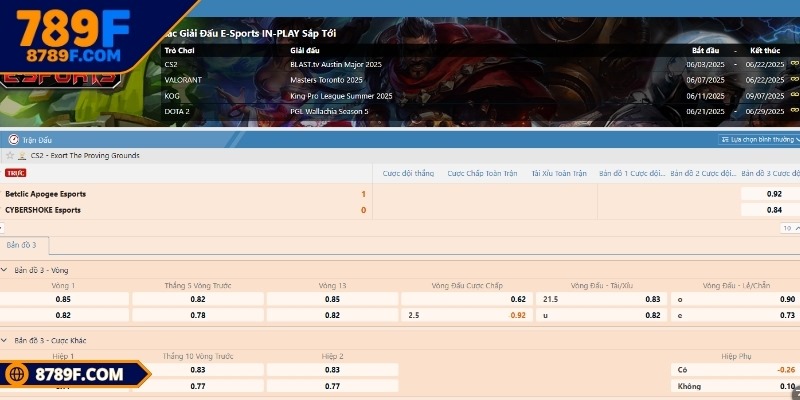Pick Vòng 1 odds 0.82
The image size is (800, 400).
tap(64, 315)
